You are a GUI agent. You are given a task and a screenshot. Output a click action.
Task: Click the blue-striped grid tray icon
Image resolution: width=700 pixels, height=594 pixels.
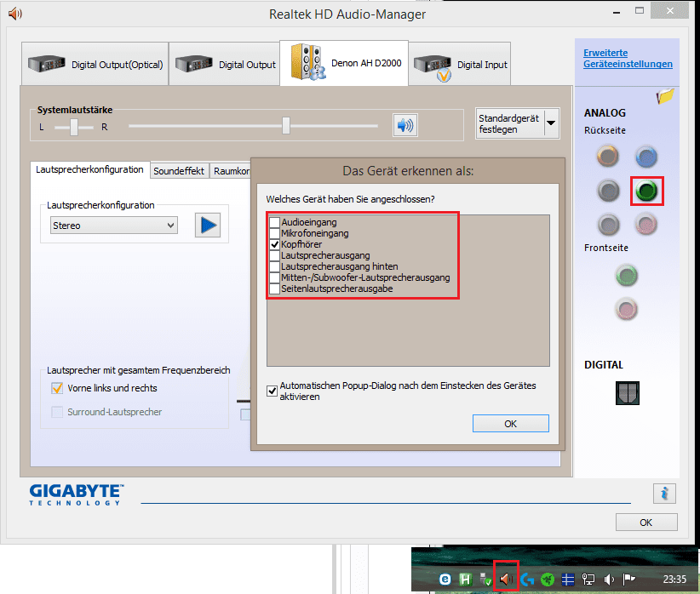click(x=567, y=580)
